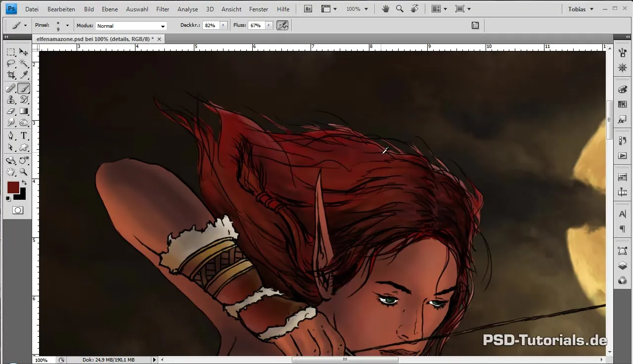
Task: Open status bar info options arrow
Action: 154,360
